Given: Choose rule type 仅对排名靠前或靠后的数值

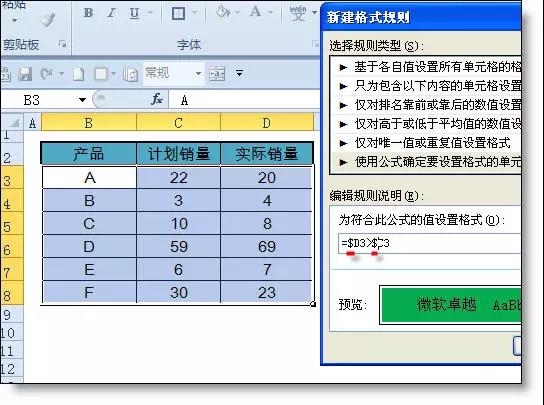Looking at the screenshot, I should (x=427, y=105).
